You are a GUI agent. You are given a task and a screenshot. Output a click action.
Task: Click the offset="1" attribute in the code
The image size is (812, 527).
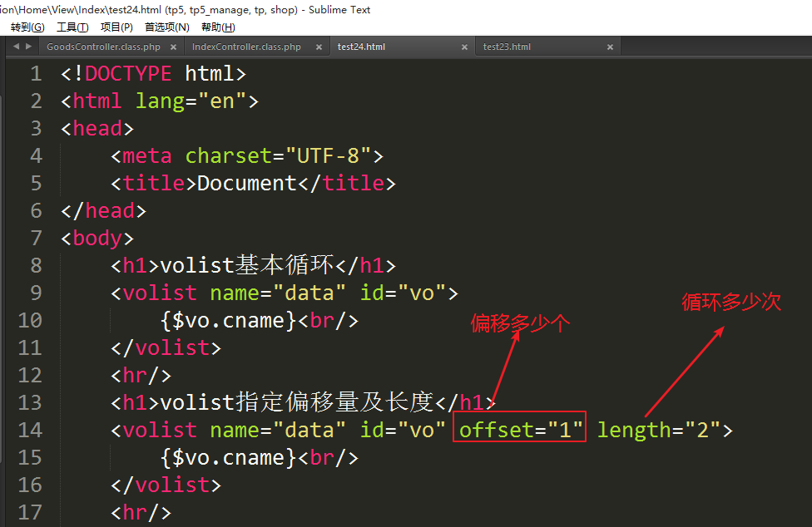[519, 430]
